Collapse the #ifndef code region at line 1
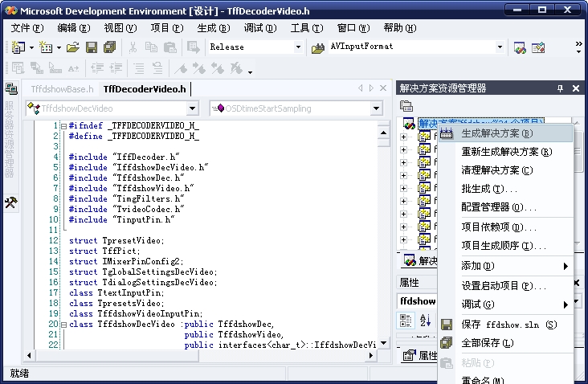Viewport: 588px width, 384px height. [x=63, y=126]
